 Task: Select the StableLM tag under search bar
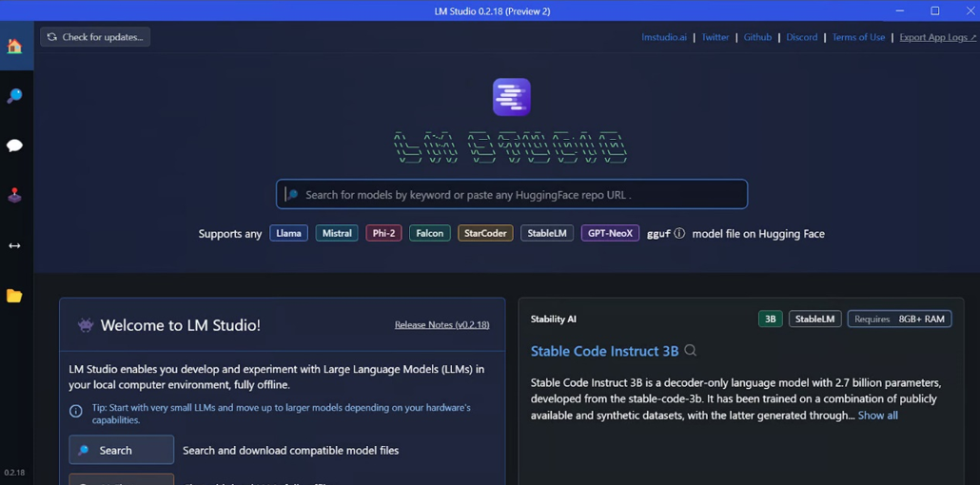547,233
